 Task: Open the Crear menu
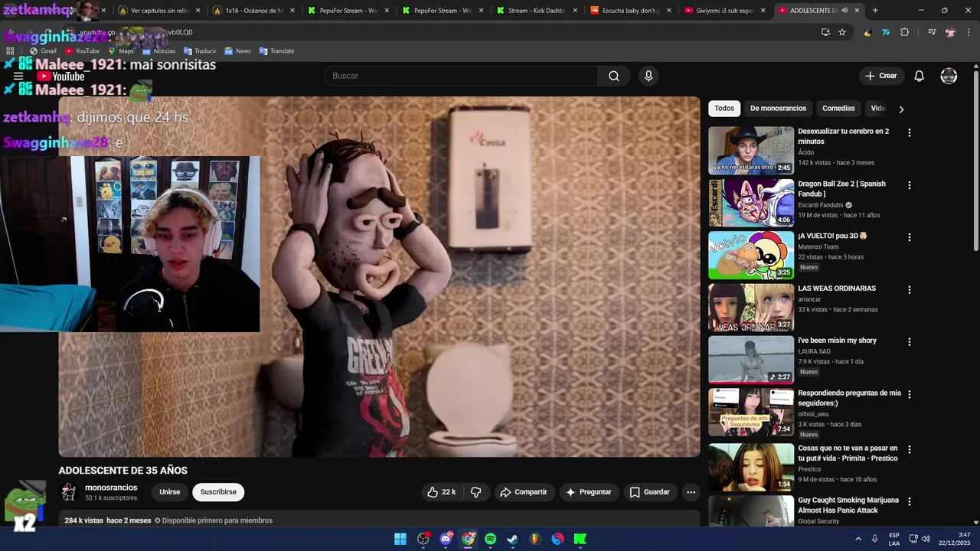[x=881, y=76]
